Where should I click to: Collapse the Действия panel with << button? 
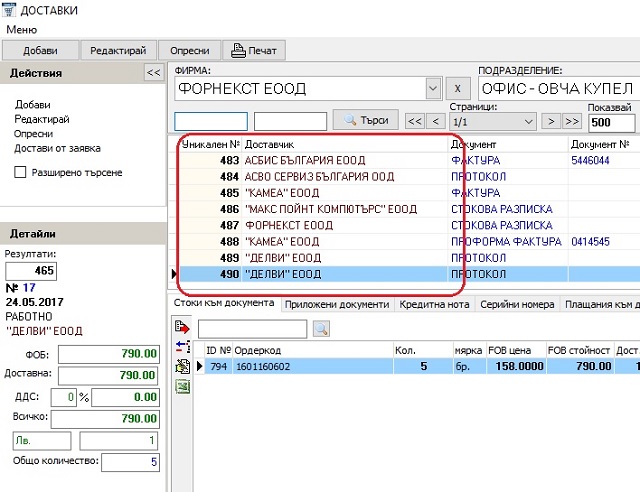154,73
